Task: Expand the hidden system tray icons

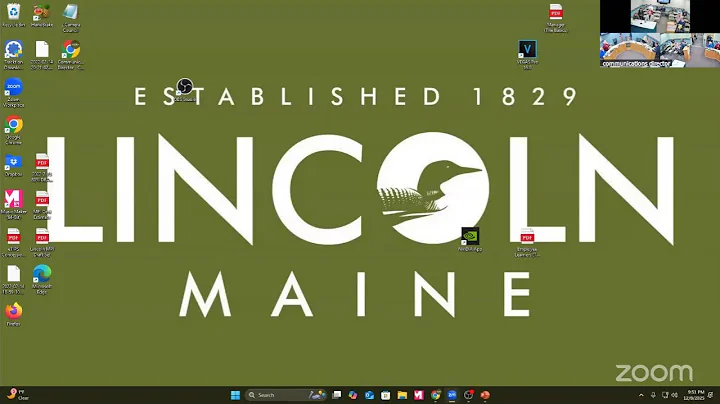Action: (641, 395)
